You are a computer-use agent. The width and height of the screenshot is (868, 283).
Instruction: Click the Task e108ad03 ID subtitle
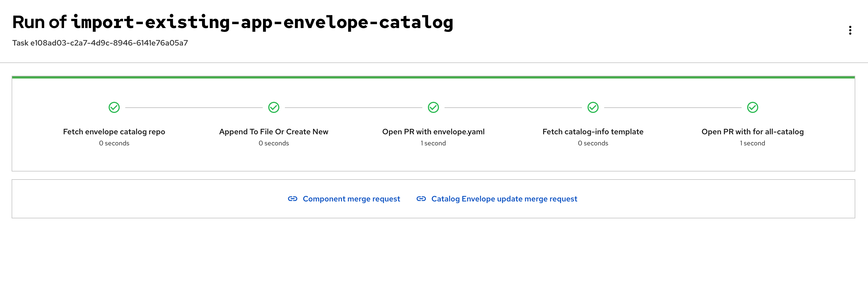(x=100, y=43)
